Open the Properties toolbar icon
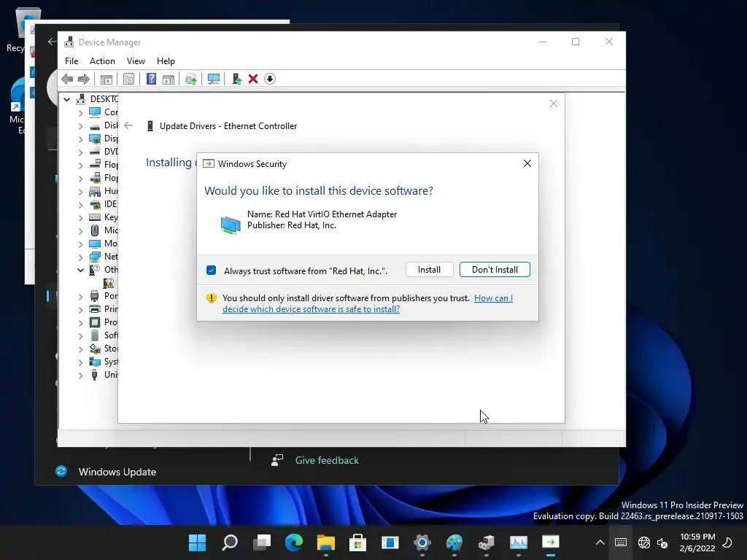 click(128, 79)
